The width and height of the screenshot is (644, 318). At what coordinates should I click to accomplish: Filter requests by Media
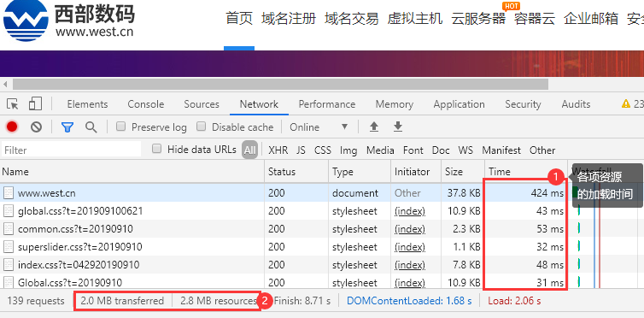click(x=380, y=150)
